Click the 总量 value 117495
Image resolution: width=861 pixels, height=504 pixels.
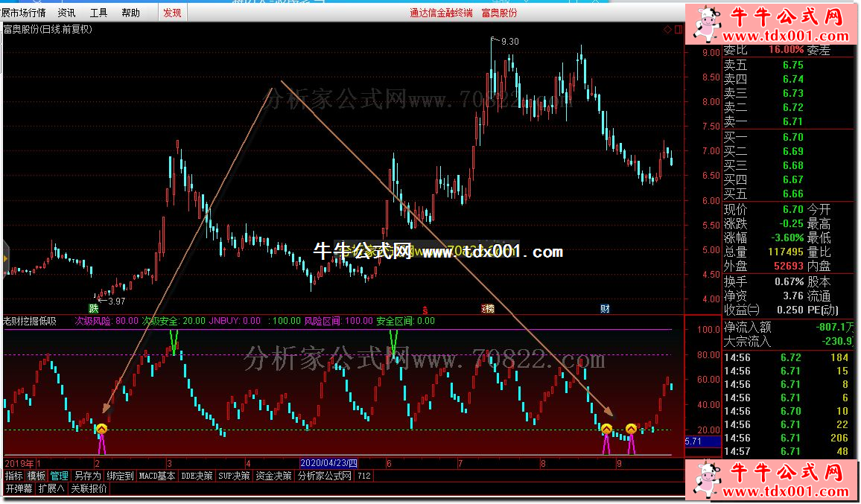(x=785, y=252)
